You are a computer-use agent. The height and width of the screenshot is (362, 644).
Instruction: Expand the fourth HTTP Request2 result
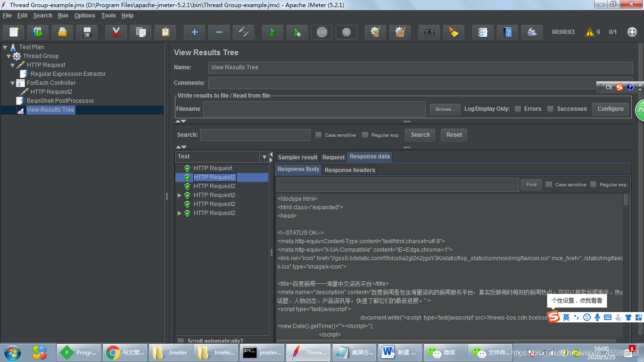(179, 195)
